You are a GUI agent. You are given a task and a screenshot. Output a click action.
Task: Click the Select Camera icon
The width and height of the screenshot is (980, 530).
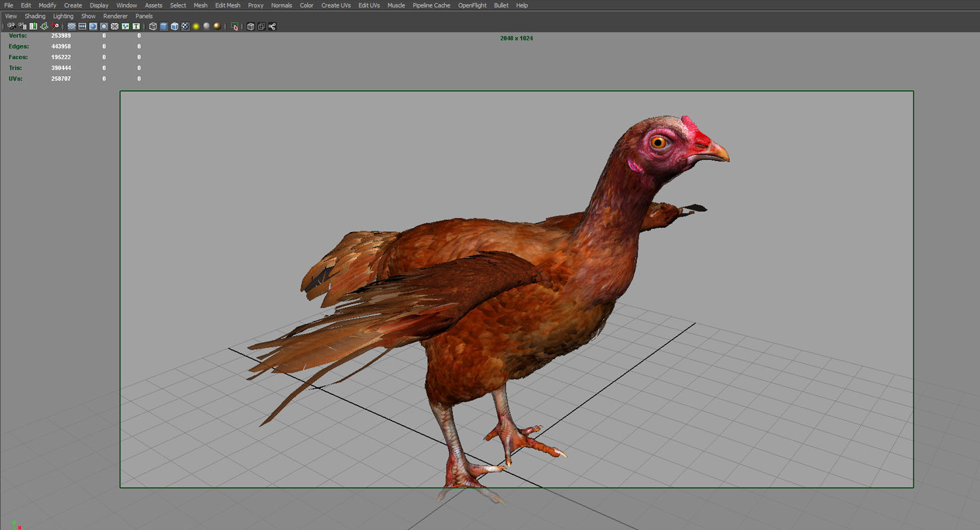click(11, 26)
